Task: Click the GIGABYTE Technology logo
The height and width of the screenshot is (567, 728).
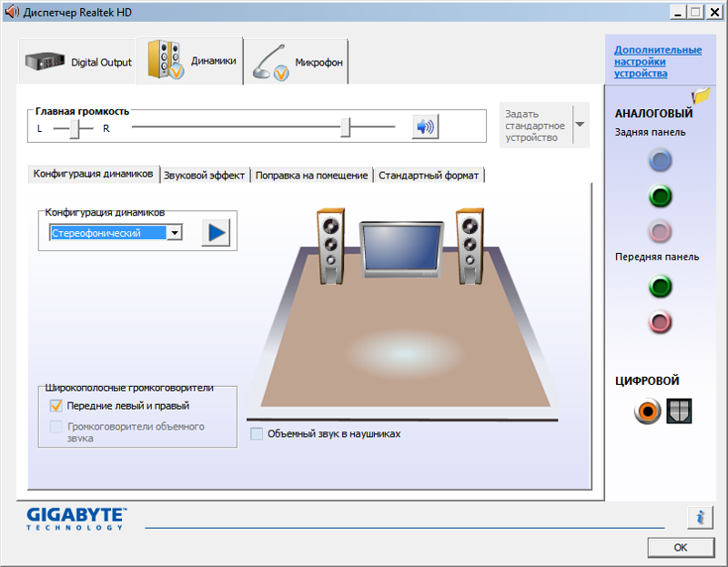Action: [x=76, y=519]
